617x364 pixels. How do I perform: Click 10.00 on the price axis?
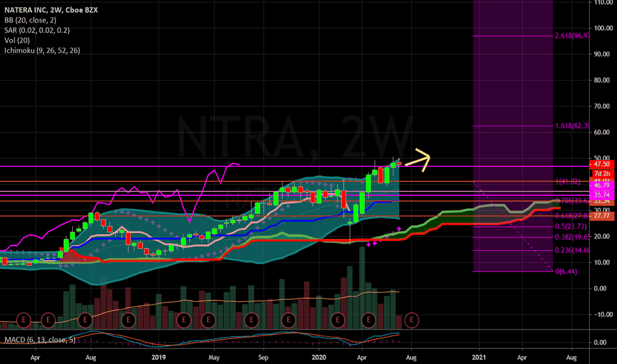coord(603,263)
